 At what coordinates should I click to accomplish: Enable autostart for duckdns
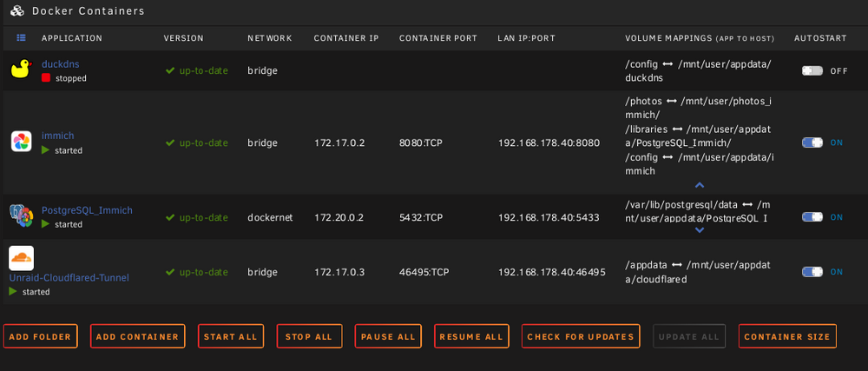click(812, 71)
